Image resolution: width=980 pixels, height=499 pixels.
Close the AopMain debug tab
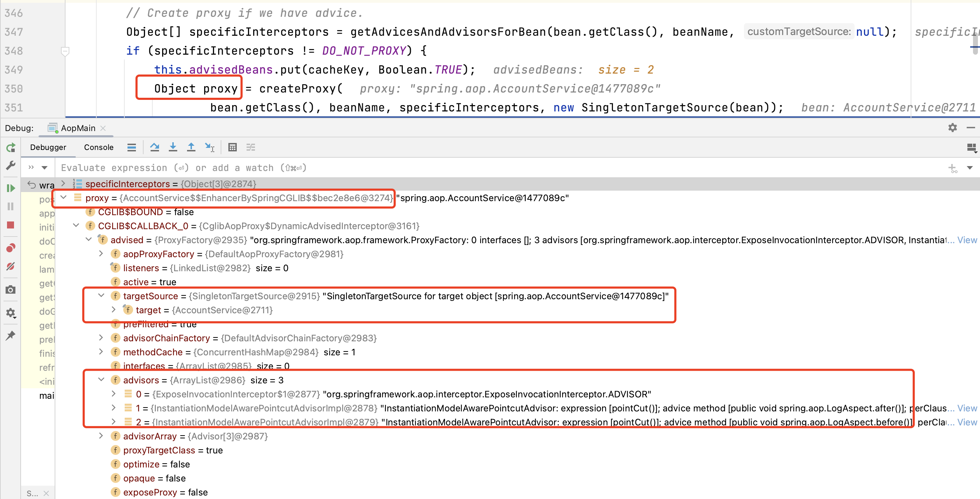(x=103, y=128)
